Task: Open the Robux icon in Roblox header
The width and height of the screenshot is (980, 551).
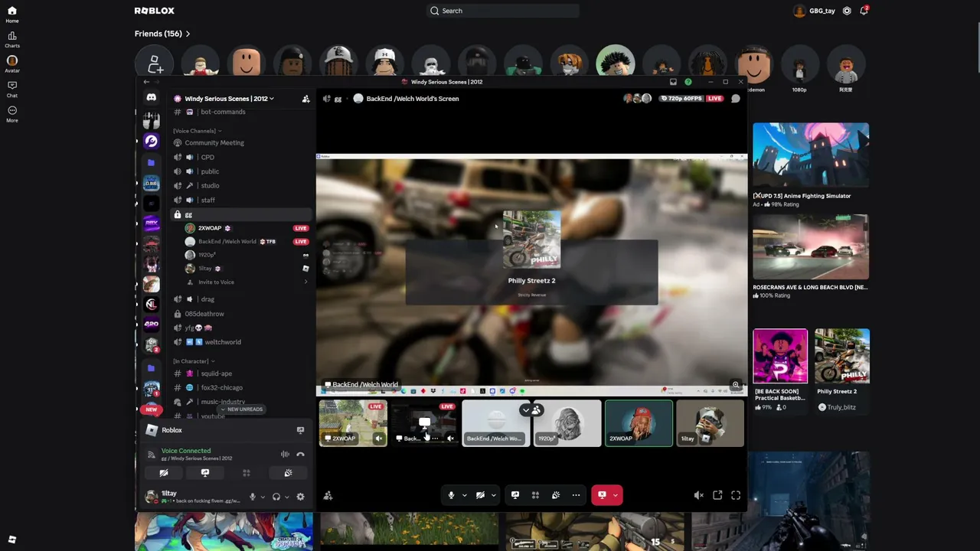Action: pos(847,11)
